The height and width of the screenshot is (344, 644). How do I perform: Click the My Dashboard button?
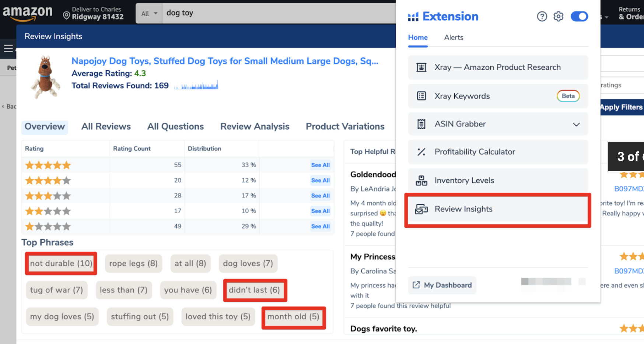[x=442, y=285]
